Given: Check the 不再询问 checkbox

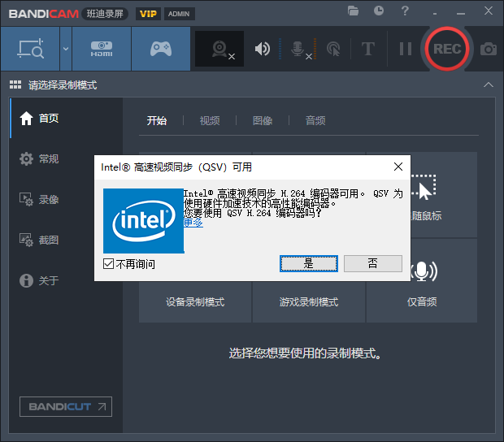Looking at the screenshot, I should (x=109, y=264).
